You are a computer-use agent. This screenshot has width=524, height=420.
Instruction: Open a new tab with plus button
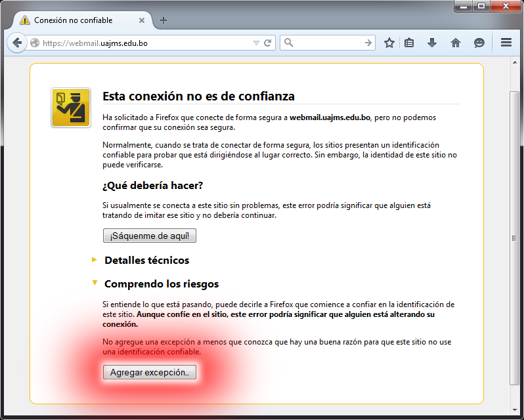[164, 20]
